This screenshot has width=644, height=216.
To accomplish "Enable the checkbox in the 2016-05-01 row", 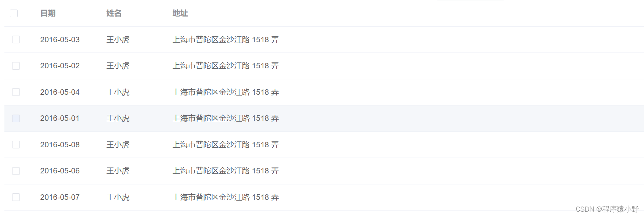I will (x=16, y=119).
